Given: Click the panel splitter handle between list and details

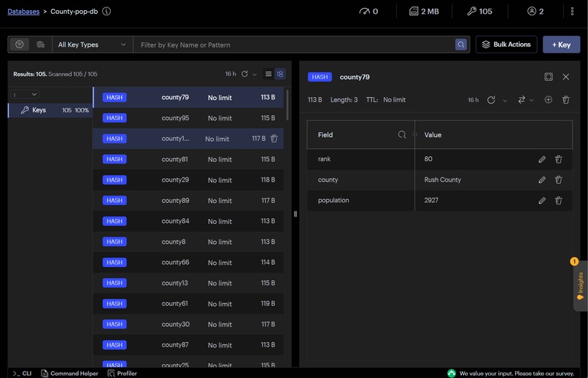Looking at the screenshot, I should tap(295, 214).
